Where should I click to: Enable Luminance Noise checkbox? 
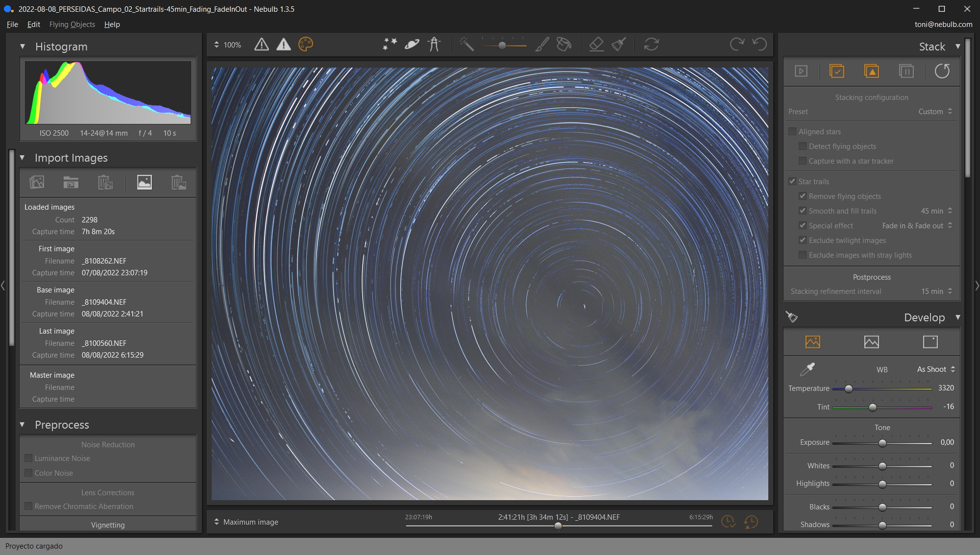[x=28, y=458]
